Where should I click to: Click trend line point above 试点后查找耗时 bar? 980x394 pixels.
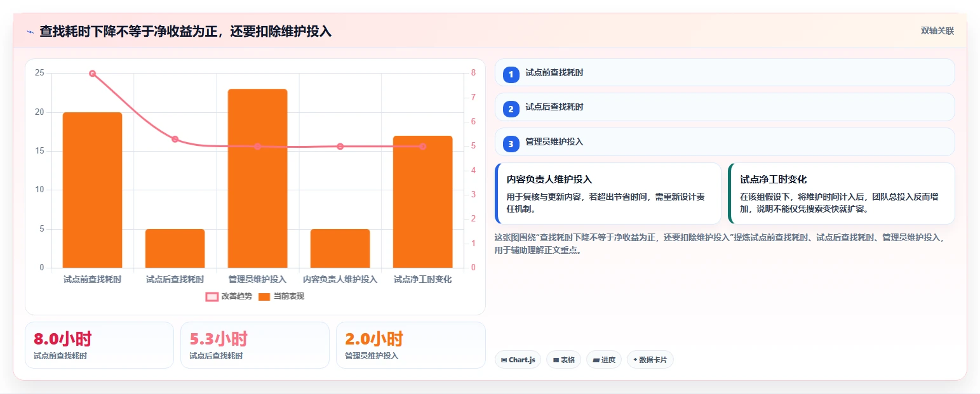175,139
